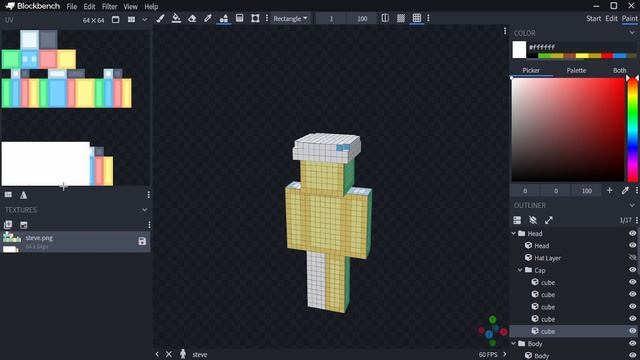Switch to the Palette tab
This screenshot has height=360, width=640.
576,70
